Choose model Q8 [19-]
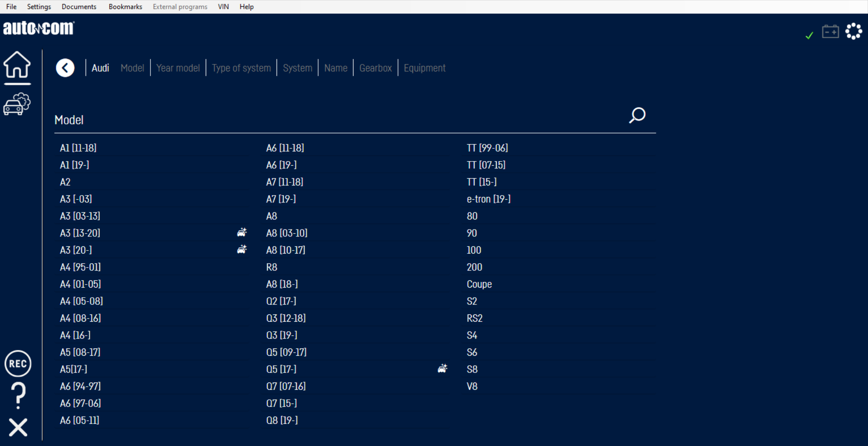This screenshot has width=868, height=446. tap(282, 420)
